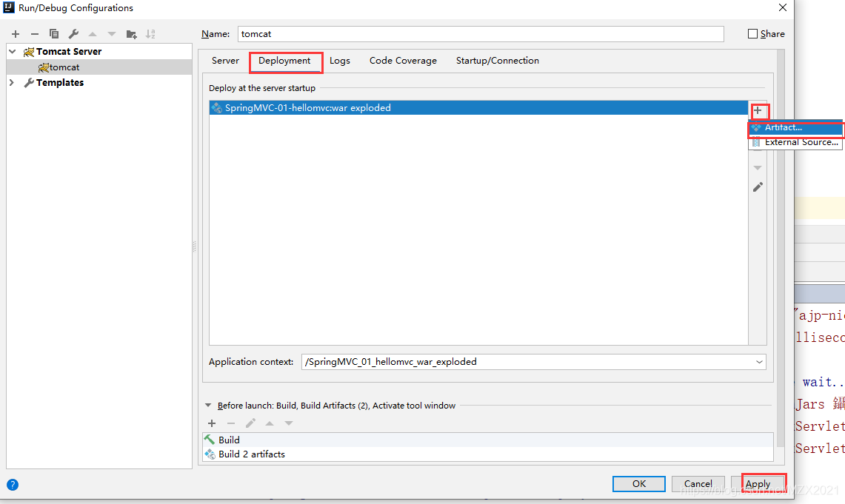
Task: Open the Logs tab
Action: 339,61
